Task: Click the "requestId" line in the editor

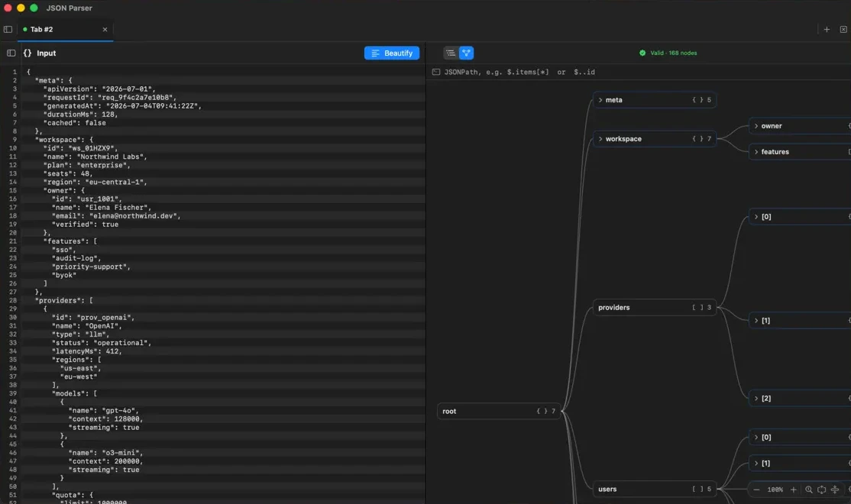Action: [x=110, y=98]
